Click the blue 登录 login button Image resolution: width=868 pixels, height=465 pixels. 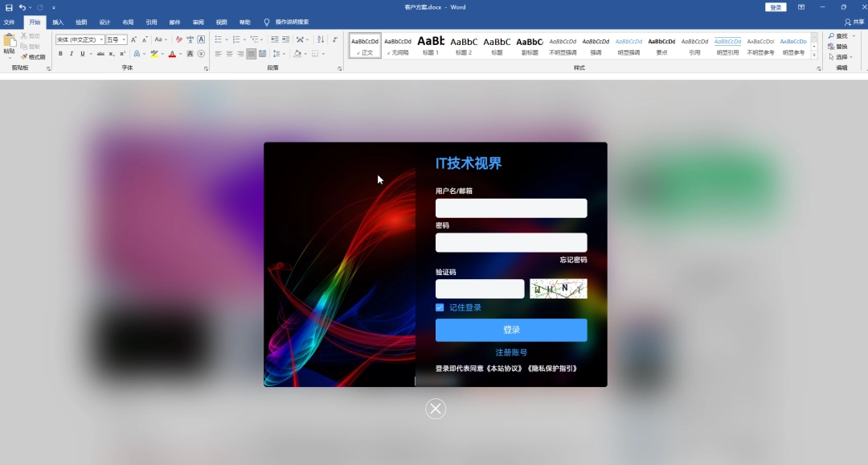click(511, 330)
